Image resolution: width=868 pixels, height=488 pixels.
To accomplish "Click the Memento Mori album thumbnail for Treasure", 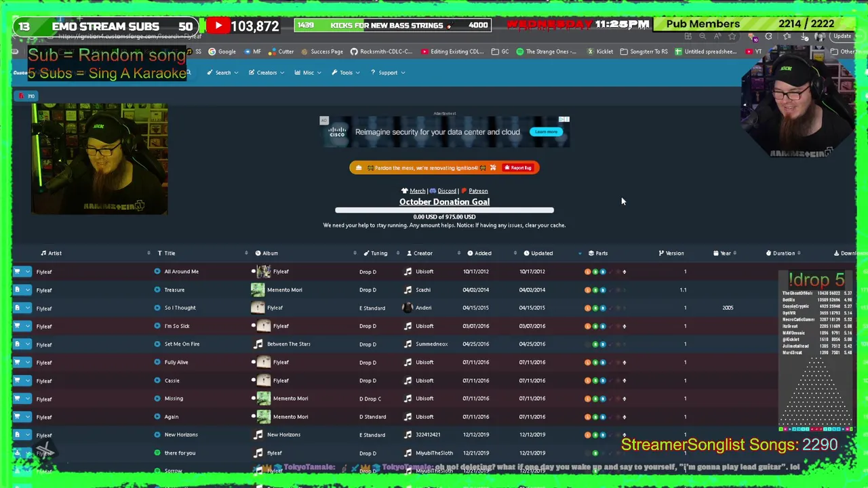I will pyautogui.click(x=258, y=290).
